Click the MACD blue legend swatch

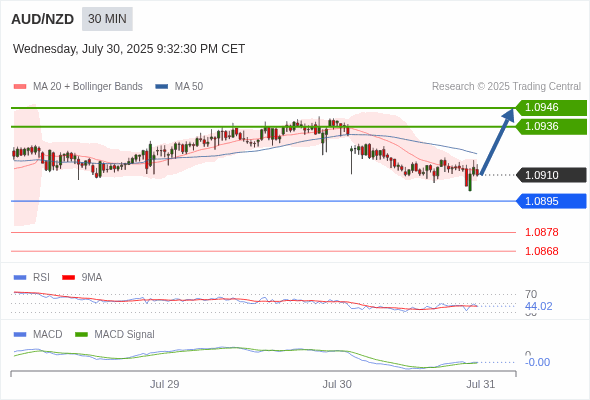20,335
